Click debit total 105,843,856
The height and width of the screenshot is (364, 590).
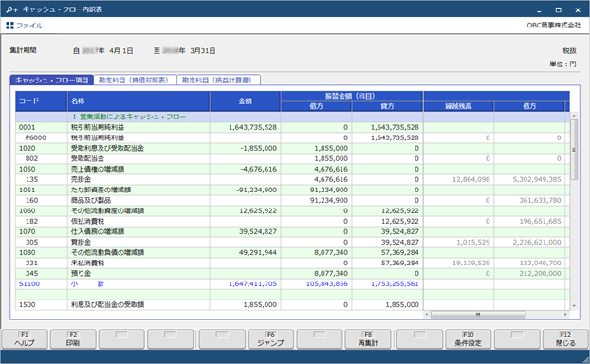[326, 284]
